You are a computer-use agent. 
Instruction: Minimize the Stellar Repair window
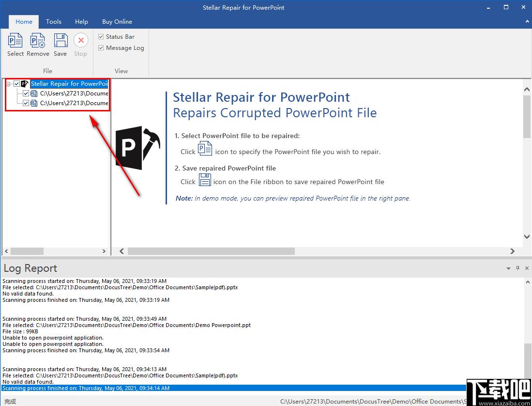[488, 7]
